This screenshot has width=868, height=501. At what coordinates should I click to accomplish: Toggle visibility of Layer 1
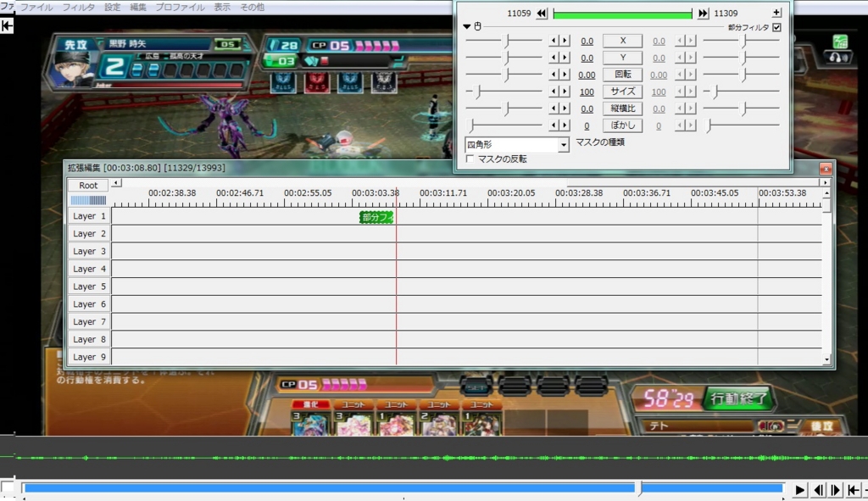(89, 216)
